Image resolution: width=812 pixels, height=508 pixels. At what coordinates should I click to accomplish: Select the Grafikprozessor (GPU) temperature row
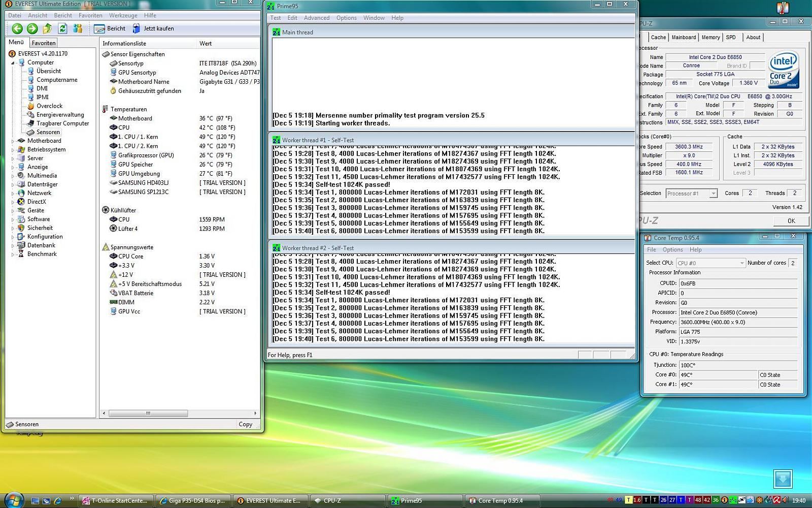coord(180,155)
